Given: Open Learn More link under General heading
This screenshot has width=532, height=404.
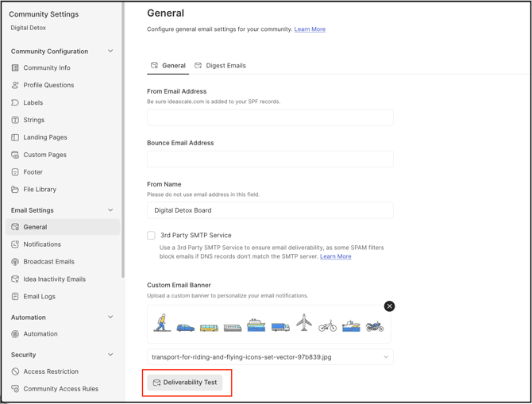Looking at the screenshot, I should (310, 29).
